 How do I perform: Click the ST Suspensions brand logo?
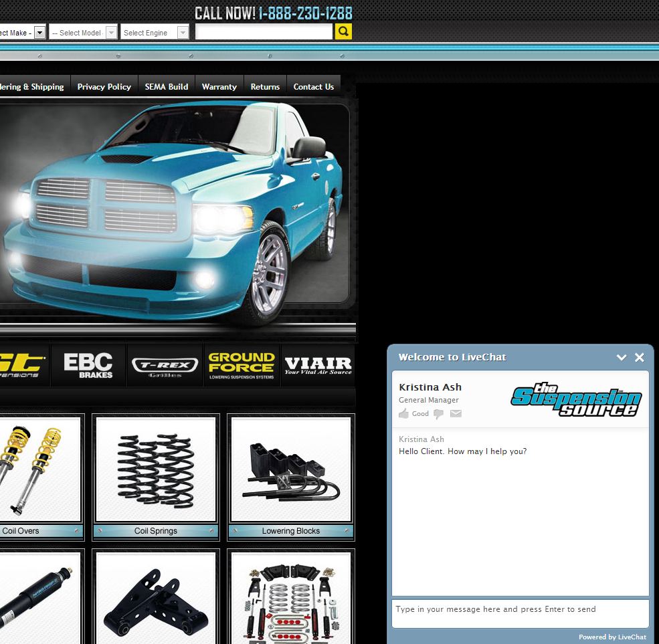(x=23, y=365)
